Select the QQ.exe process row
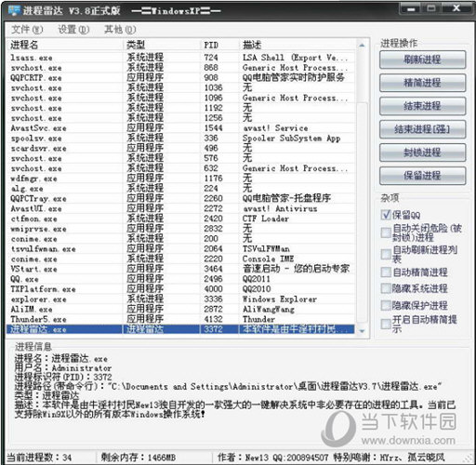The height and width of the screenshot is (465, 476). 181,279
